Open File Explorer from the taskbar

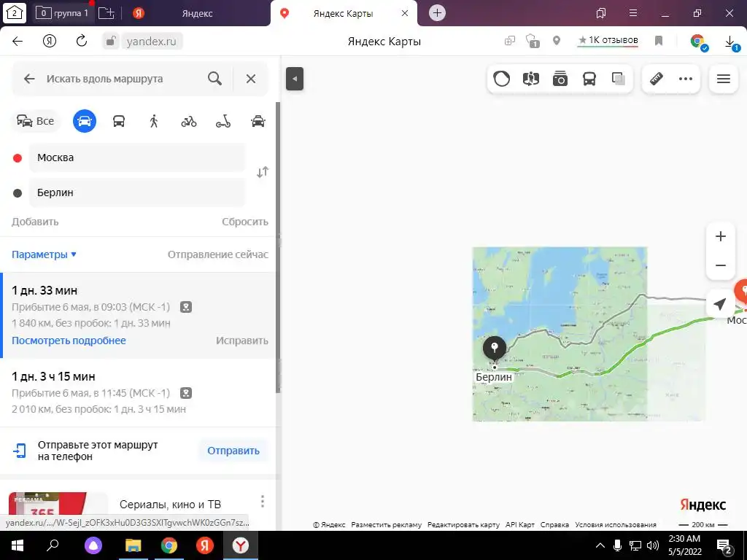coord(133,545)
